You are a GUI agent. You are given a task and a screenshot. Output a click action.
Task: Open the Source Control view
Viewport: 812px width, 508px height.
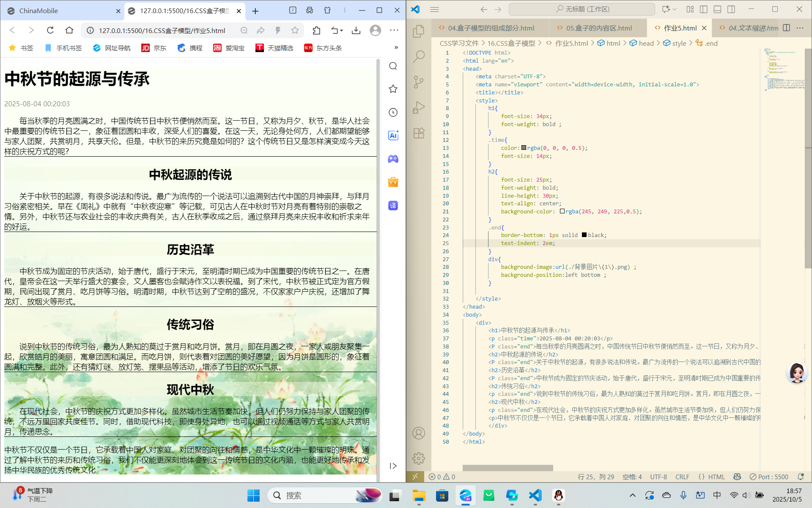click(x=419, y=82)
